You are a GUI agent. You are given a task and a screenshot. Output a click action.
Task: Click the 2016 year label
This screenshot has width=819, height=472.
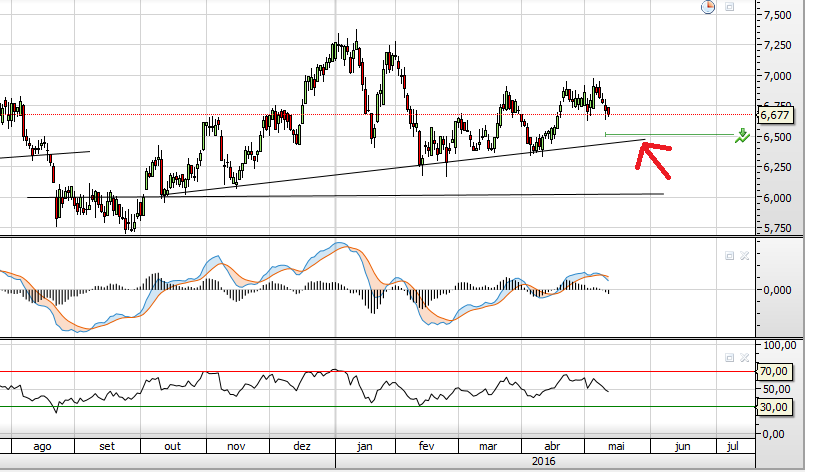coord(544,461)
